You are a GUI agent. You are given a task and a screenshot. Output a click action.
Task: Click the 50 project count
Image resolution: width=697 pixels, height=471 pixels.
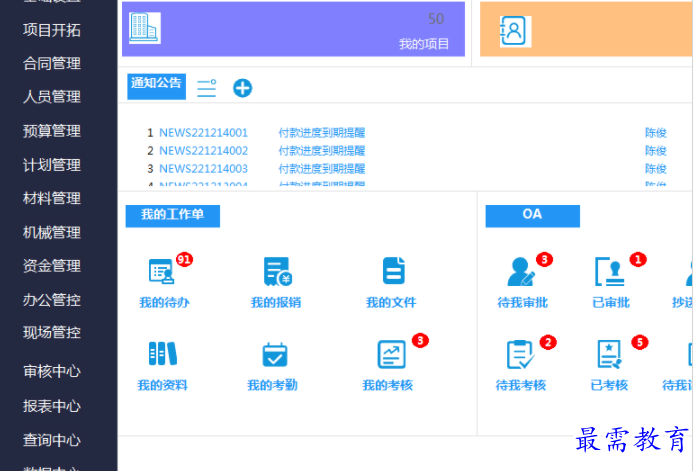(x=436, y=19)
